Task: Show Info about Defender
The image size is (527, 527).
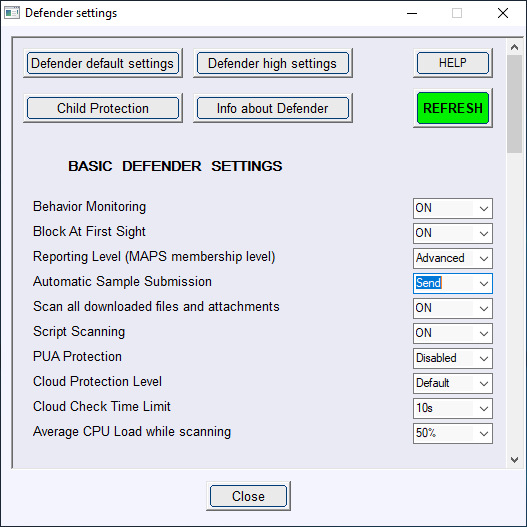Action: 273,108
